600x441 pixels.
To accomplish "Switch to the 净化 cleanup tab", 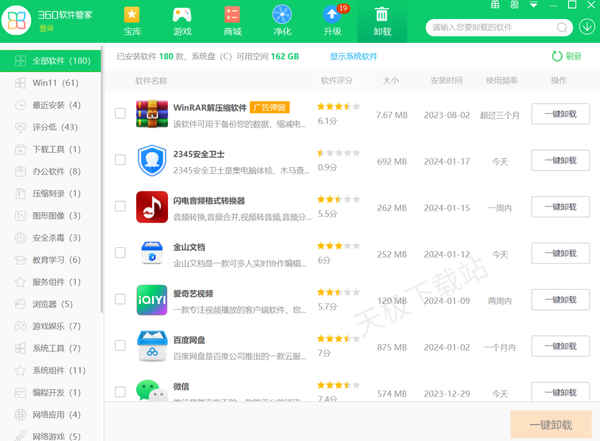I will tap(282, 21).
